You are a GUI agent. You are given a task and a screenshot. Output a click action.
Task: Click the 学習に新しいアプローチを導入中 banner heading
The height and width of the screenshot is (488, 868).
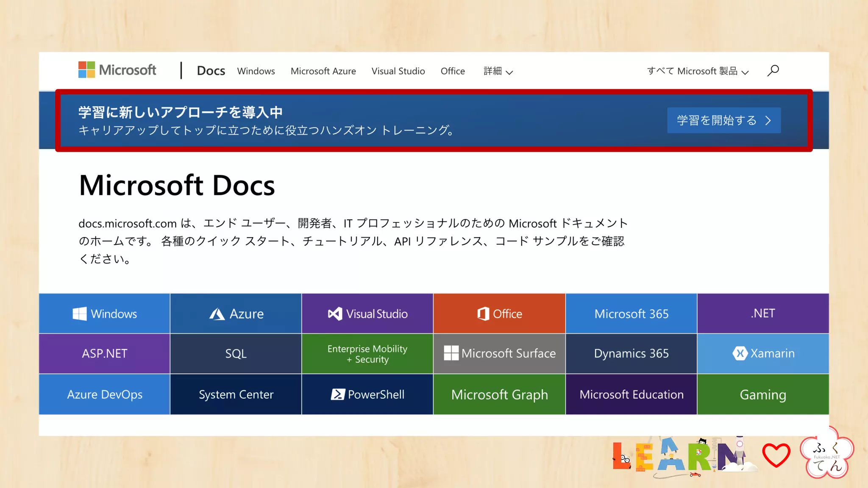181,112
